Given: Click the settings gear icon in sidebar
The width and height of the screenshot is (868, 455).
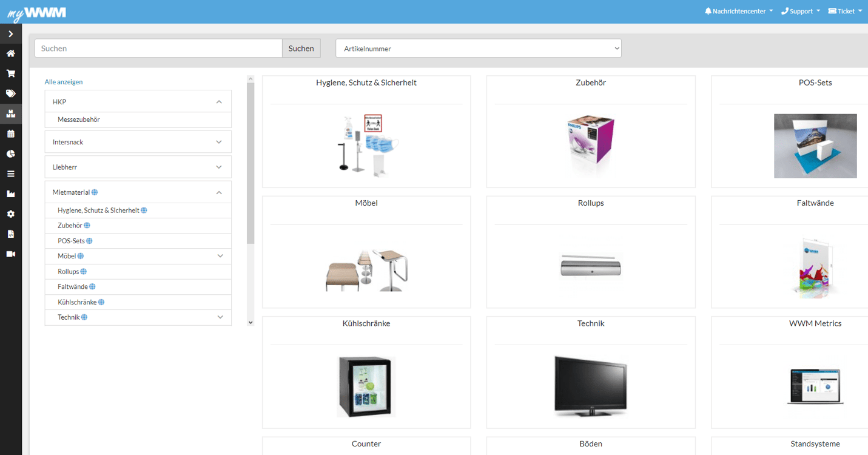Looking at the screenshot, I should pyautogui.click(x=10, y=214).
